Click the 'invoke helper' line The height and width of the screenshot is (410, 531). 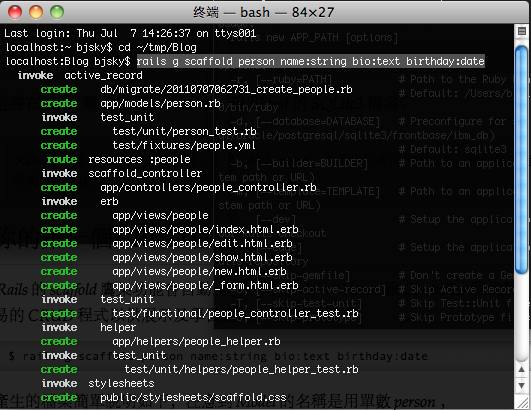click(x=89, y=327)
